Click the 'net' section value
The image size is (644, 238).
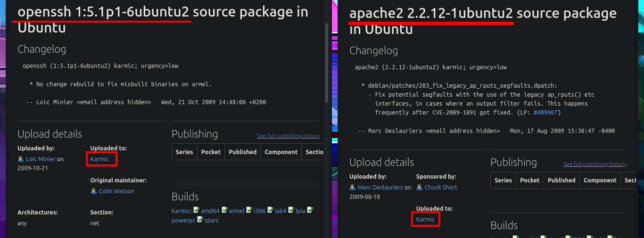click(x=95, y=223)
